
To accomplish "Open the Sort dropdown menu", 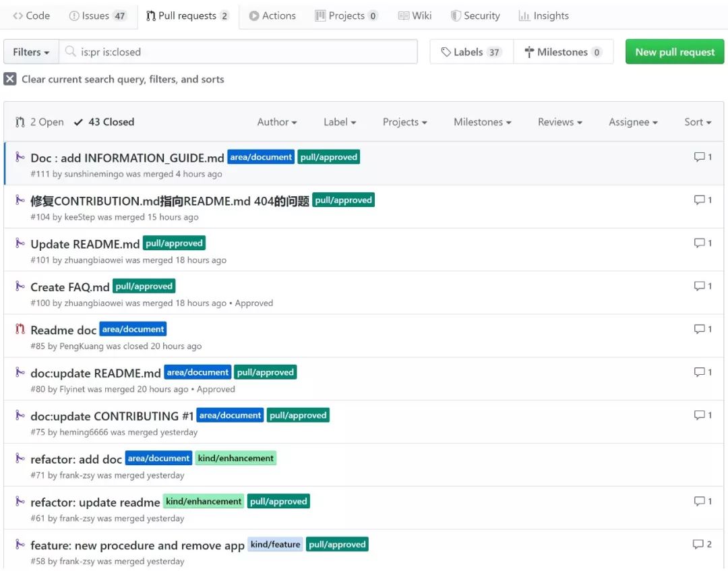I will click(x=698, y=122).
